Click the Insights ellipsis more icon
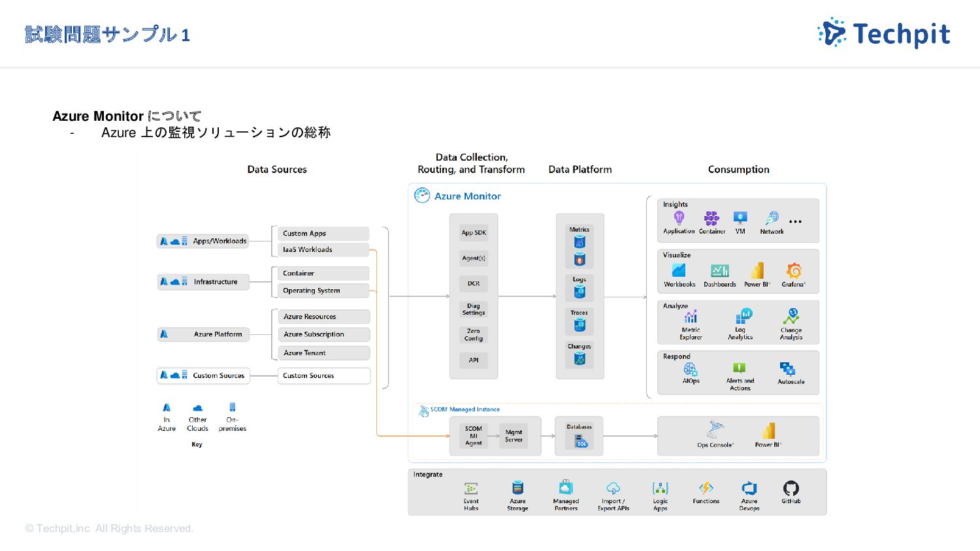 [x=795, y=221]
